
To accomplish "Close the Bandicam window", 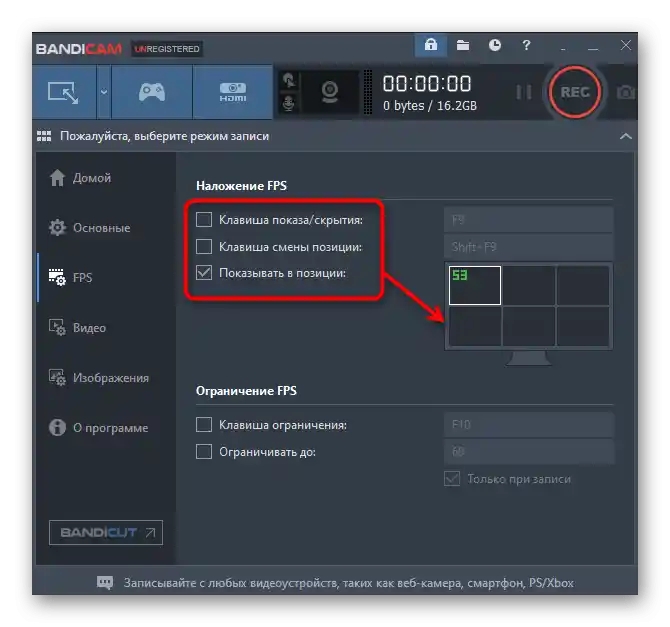I will (626, 45).
